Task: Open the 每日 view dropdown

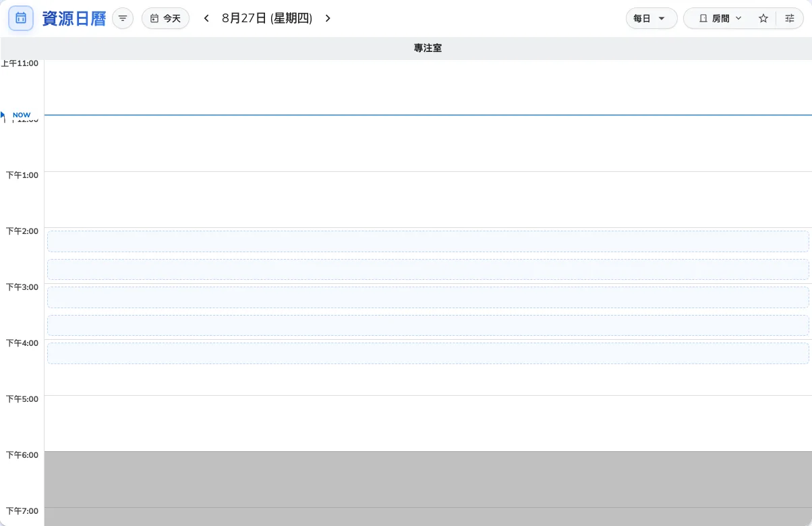Action: pyautogui.click(x=651, y=18)
